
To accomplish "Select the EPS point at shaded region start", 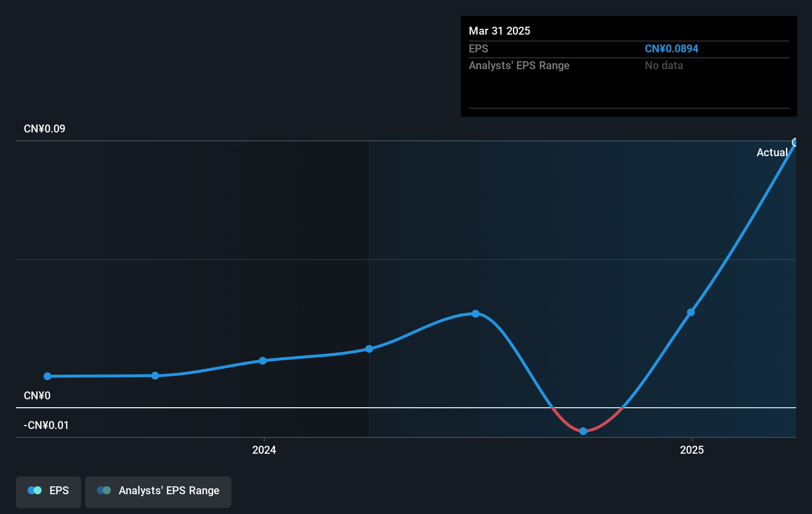I will [x=369, y=349].
